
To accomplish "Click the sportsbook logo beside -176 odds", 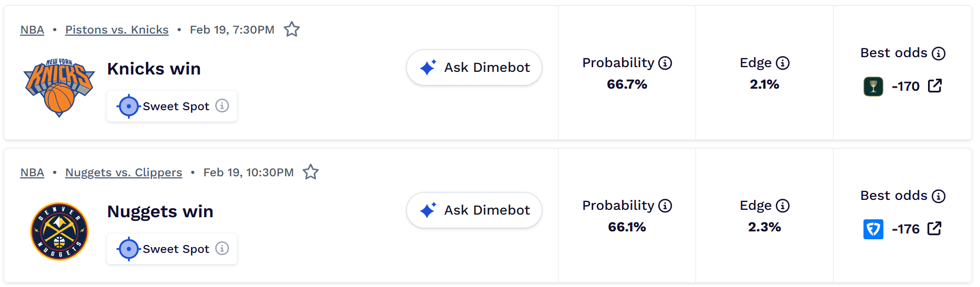I will pyautogui.click(x=873, y=229).
